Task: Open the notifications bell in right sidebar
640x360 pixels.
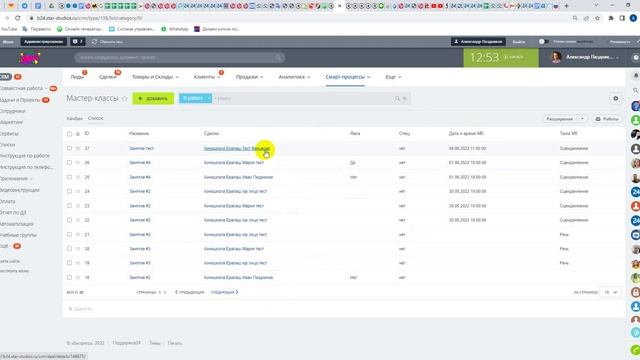Action: click(636, 76)
